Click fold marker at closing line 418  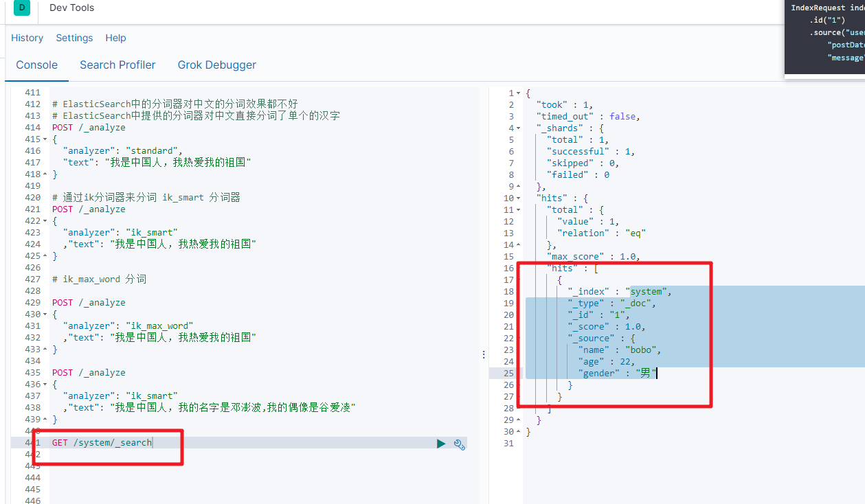point(45,174)
